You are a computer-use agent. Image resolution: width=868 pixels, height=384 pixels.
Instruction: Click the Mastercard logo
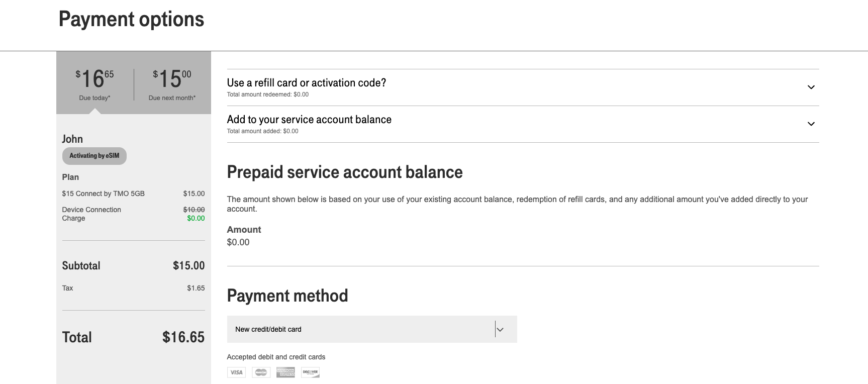pos(261,372)
